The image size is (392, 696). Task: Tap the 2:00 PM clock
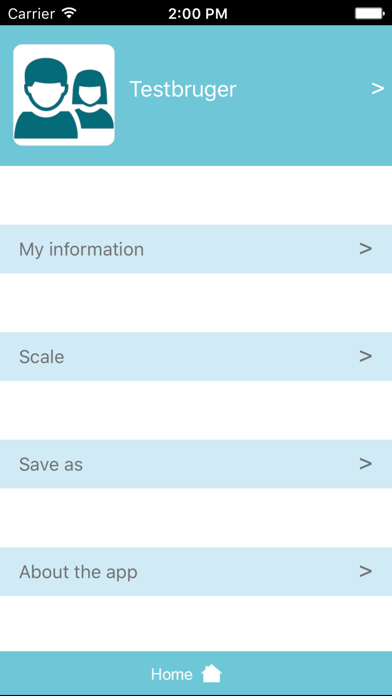(198, 14)
